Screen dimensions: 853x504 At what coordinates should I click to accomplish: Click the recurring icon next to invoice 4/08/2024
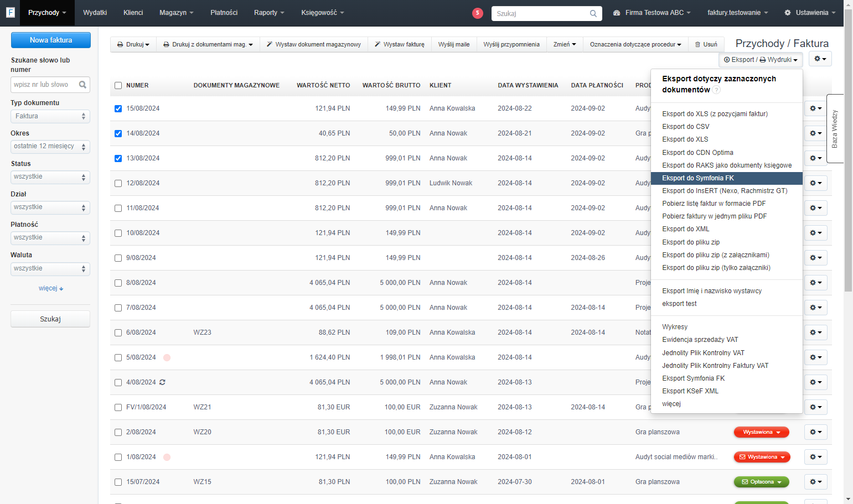pyautogui.click(x=162, y=382)
